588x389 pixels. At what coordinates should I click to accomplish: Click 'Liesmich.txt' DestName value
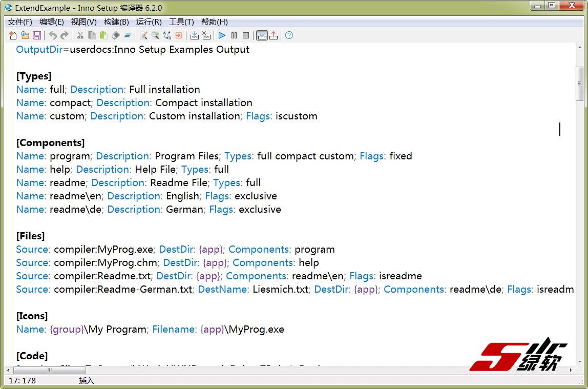click(x=281, y=289)
